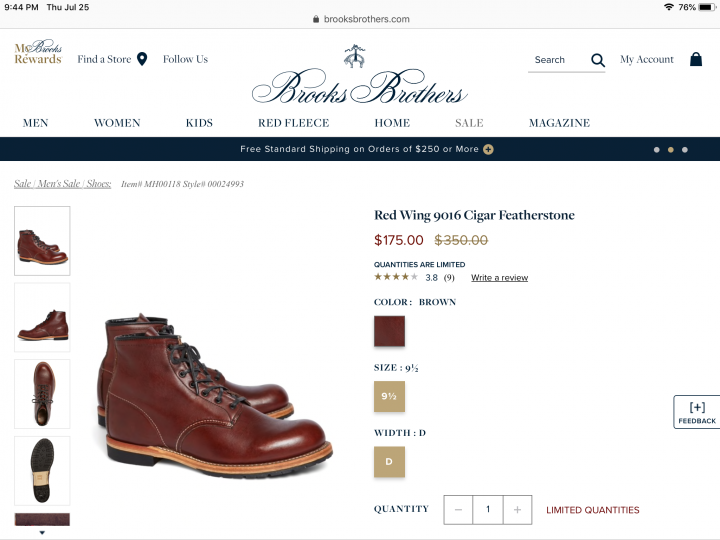Click the plus icon in shipping banner
The width and height of the screenshot is (720, 540).
point(488,149)
